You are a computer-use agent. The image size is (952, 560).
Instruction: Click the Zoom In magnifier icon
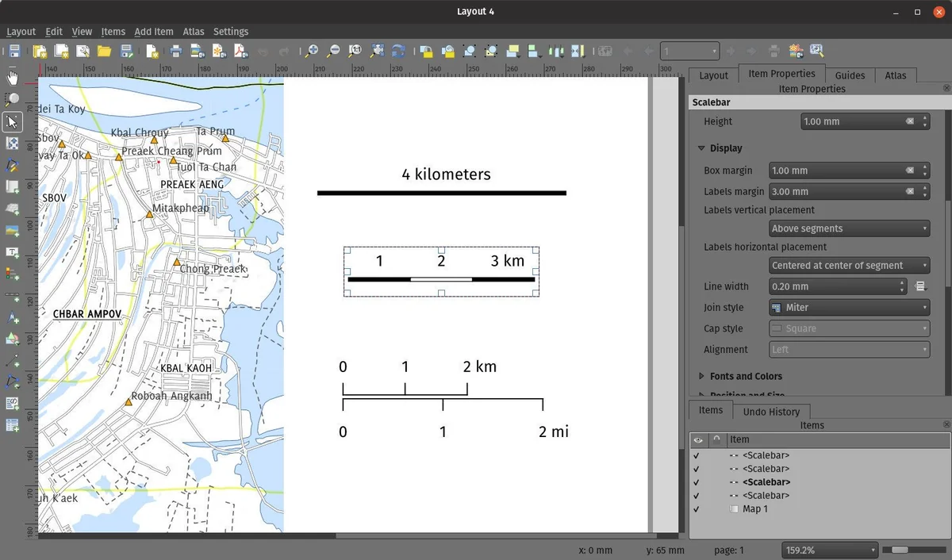pyautogui.click(x=313, y=52)
